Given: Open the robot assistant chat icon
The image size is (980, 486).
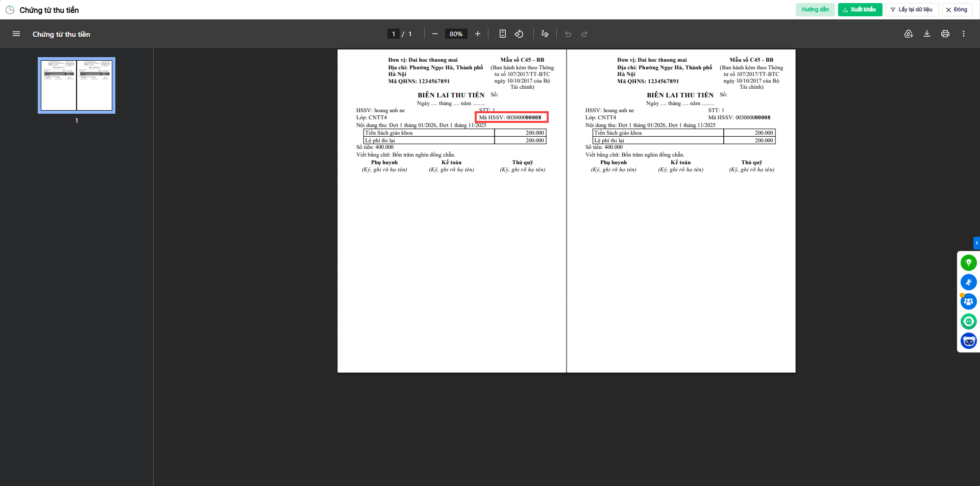Looking at the screenshot, I should pyautogui.click(x=968, y=341).
